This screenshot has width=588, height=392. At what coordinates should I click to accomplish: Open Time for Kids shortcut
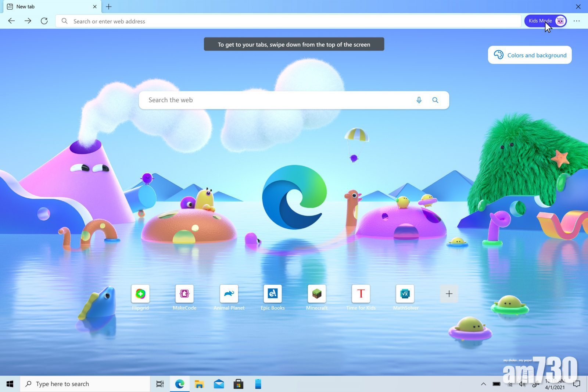click(x=361, y=293)
